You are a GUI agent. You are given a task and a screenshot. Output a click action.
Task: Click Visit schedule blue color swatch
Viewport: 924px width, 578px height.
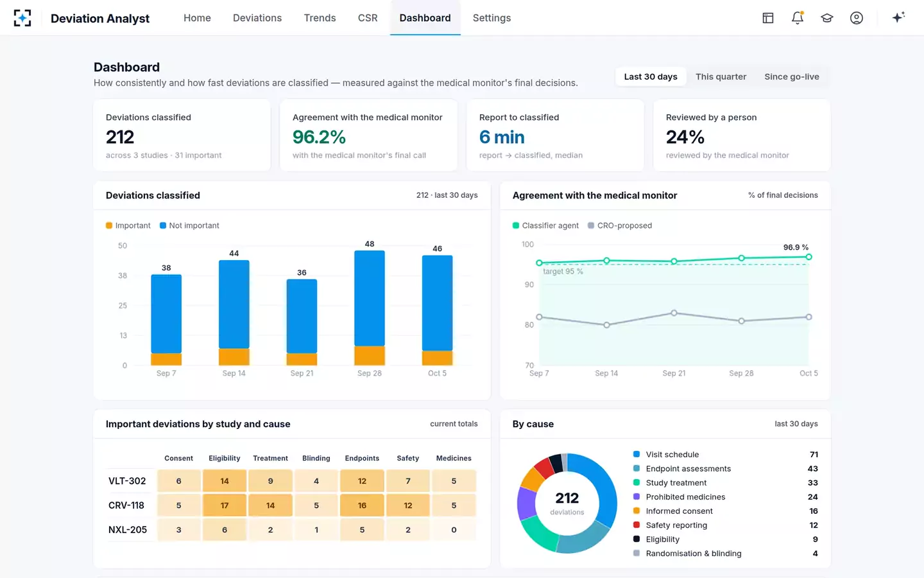tap(637, 454)
